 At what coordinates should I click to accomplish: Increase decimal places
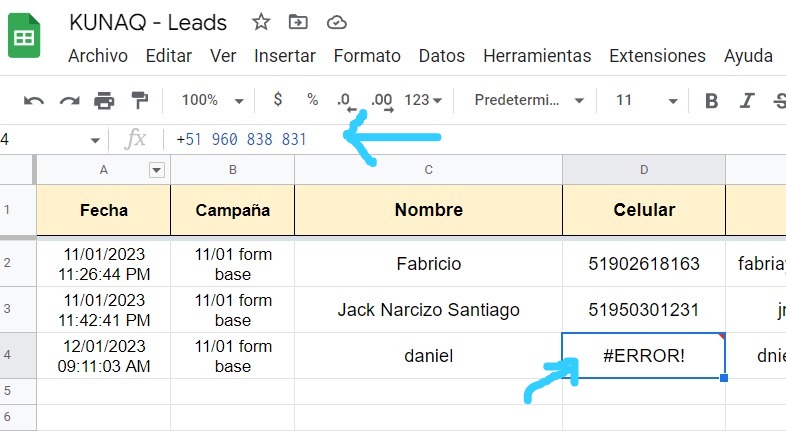[x=382, y=102]
